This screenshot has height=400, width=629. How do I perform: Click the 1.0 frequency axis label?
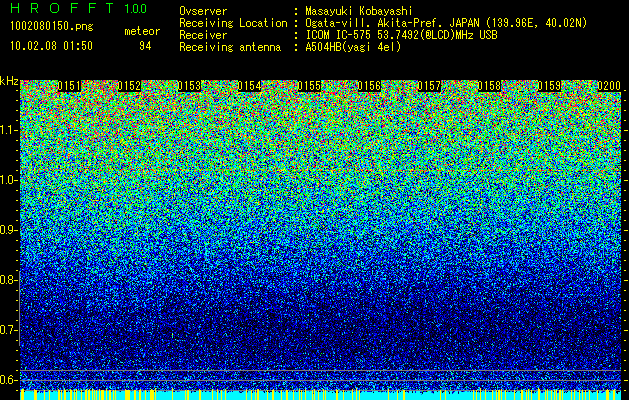click(8, 180)
